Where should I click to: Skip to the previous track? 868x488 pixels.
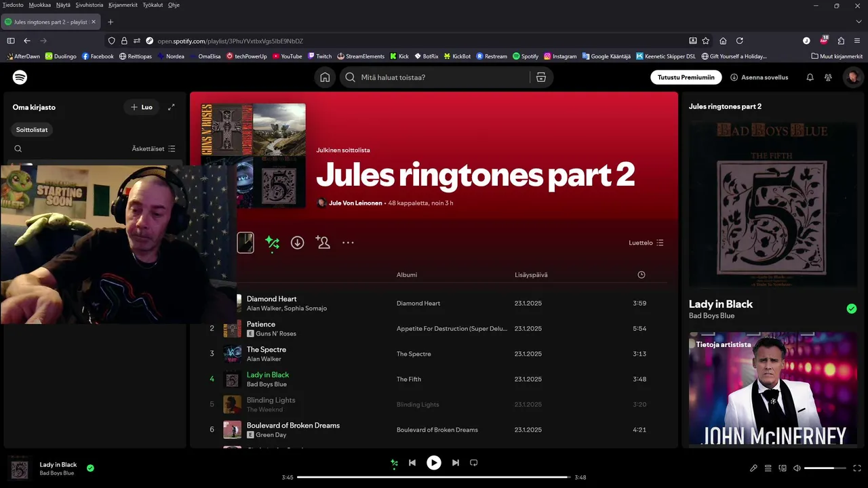[412, 463]
